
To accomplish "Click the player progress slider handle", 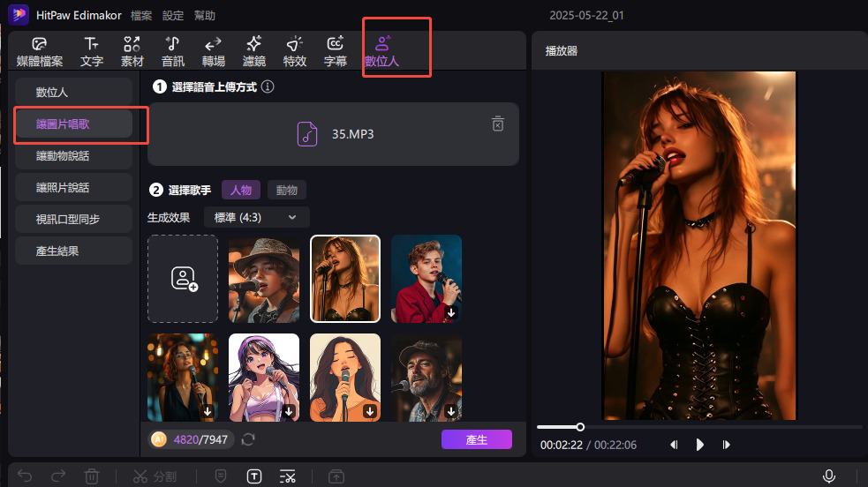I will pos(580,427).
